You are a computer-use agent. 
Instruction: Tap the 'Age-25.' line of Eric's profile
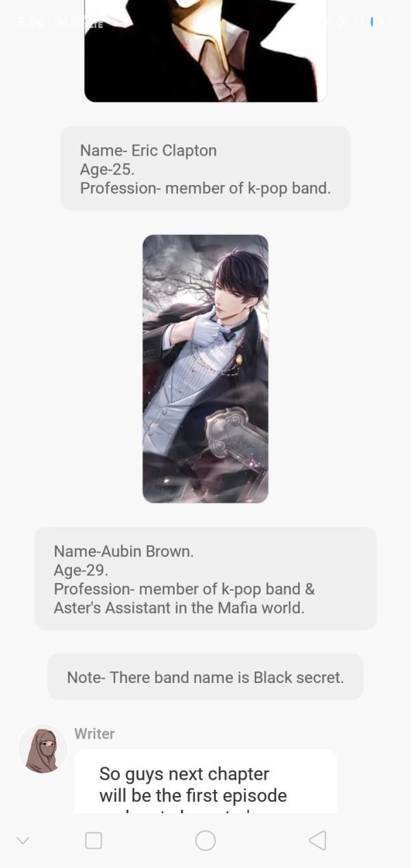pyautogui.click(x=108, y=169)
